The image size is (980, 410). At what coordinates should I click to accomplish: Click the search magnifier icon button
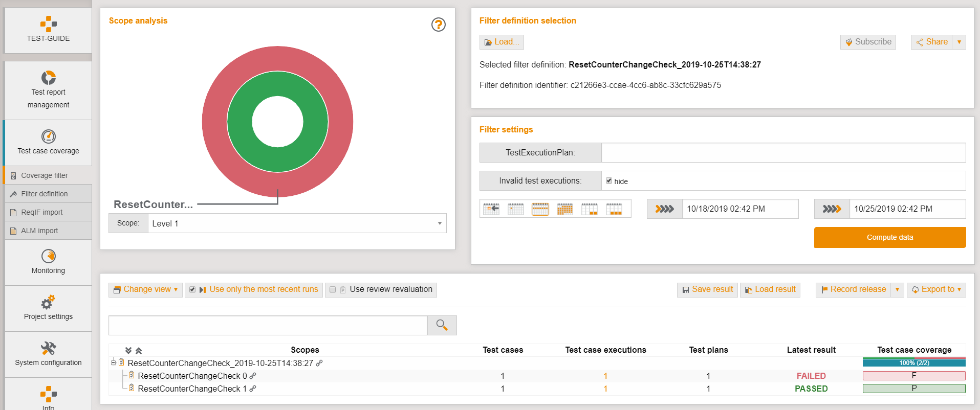coord(442,325)
